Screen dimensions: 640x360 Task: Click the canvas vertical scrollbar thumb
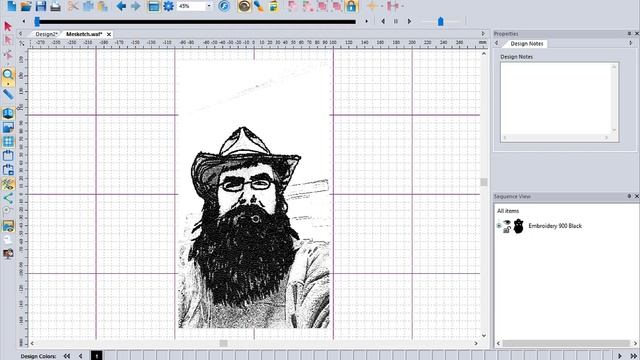coord(484,182)
